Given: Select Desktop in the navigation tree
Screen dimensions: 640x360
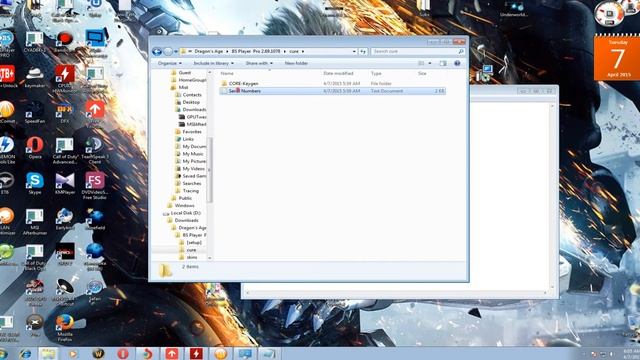Looking at the screenshot, I should (x=191, y=102).
